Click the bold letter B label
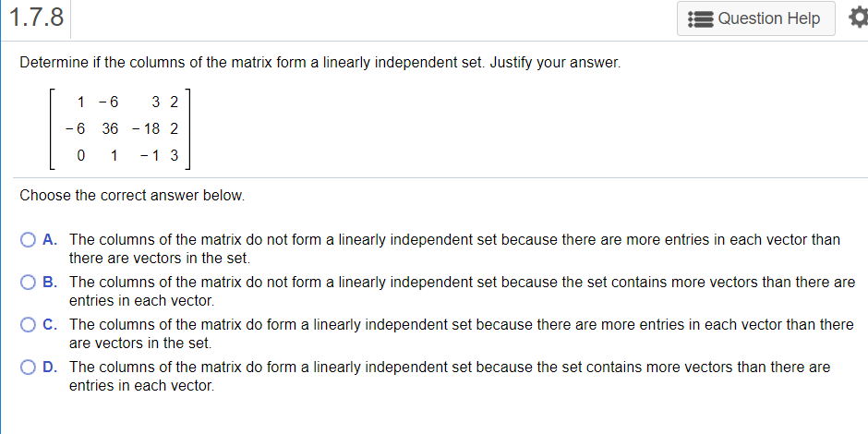Viewport: 868px width, 434px height. click(x=50, y=283)
